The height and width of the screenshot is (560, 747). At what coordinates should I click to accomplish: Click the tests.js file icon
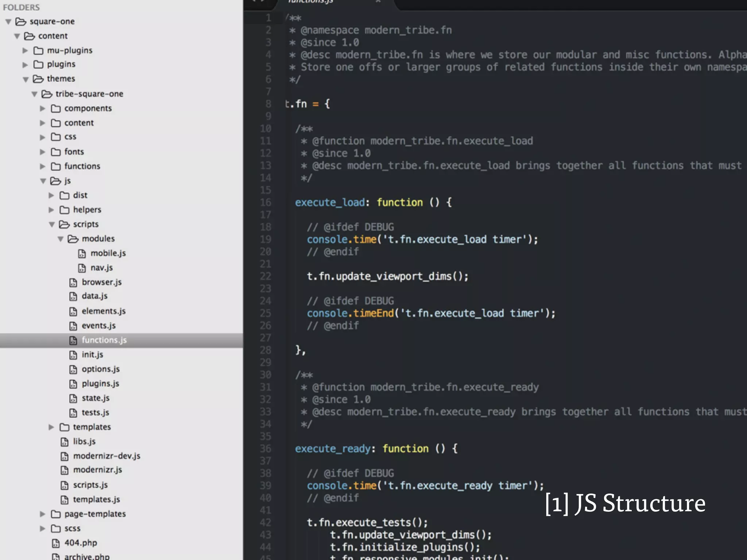pos(73,413)
